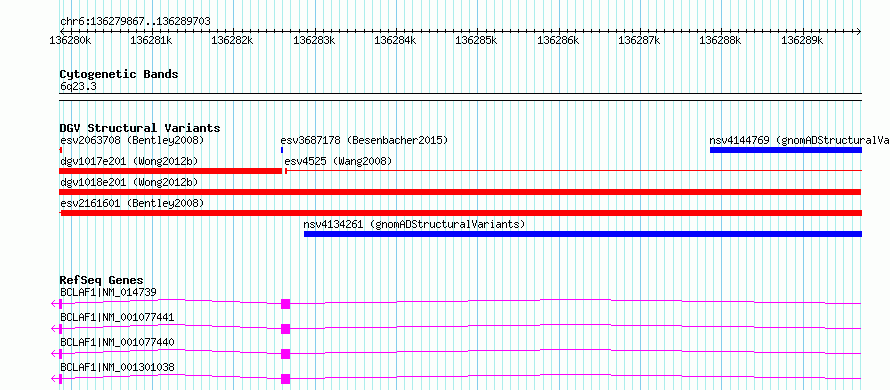Click the nsv4134261 gnomADStructuralVariants label
Screen dimensions: 890x390
pos(414,224)
